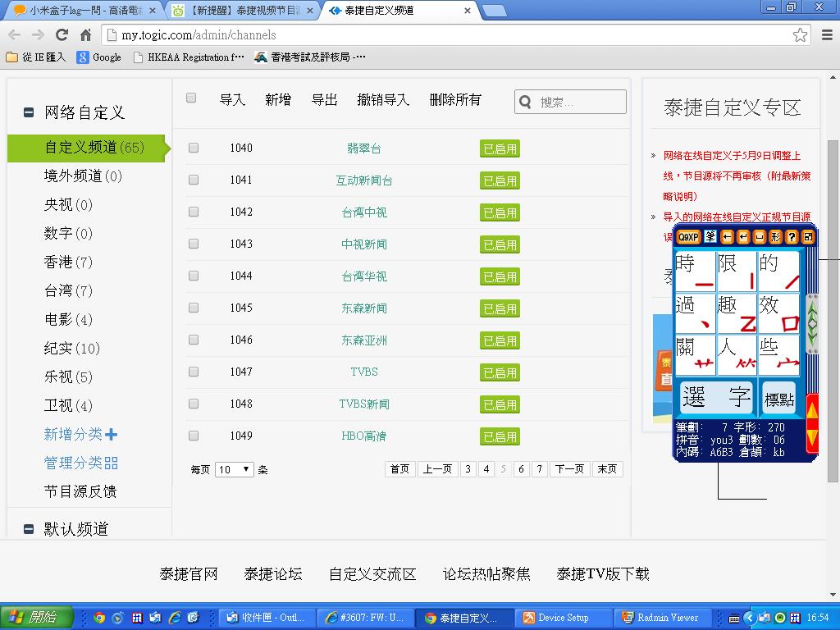Screen dimensions: 840x630
Task: Check the box for channel 1043
Action: point(194,244)
